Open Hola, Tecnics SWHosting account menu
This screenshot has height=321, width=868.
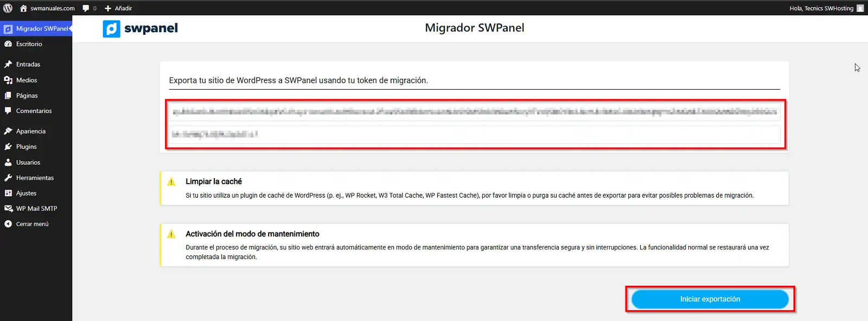click(x=821, y=8)
